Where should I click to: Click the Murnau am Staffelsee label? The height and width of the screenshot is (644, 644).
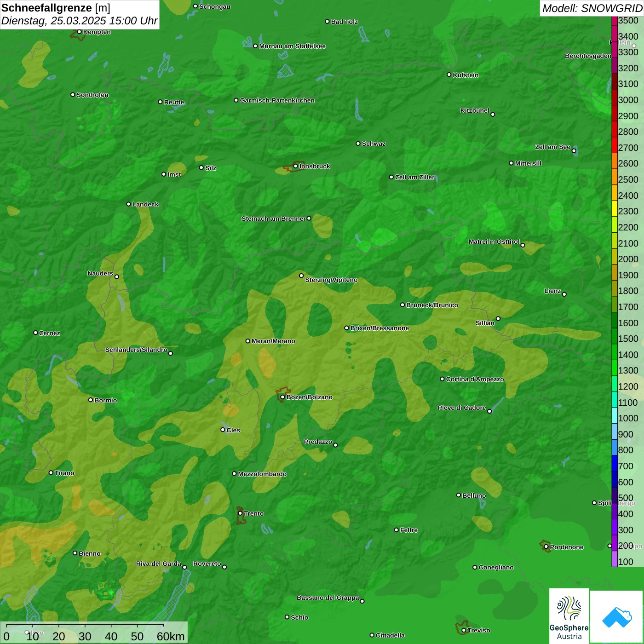coord(293,46)
